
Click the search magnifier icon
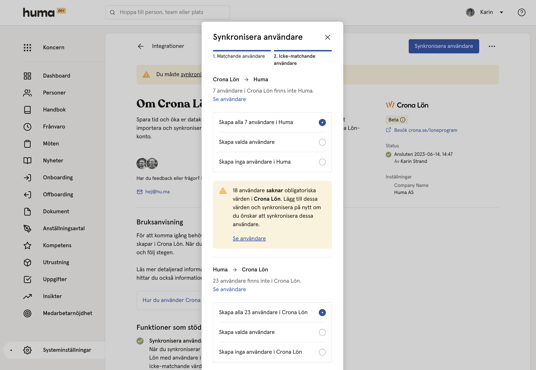112,12
